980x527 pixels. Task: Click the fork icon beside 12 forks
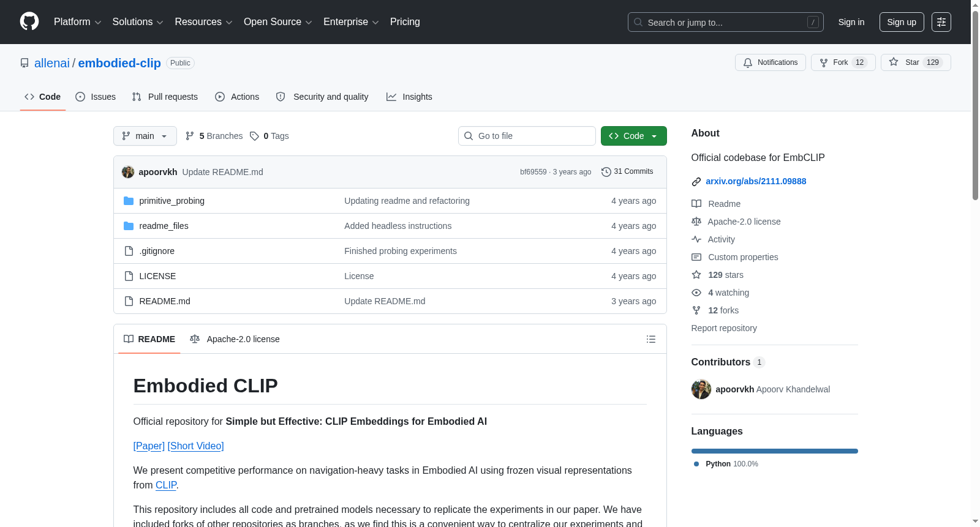696,310
